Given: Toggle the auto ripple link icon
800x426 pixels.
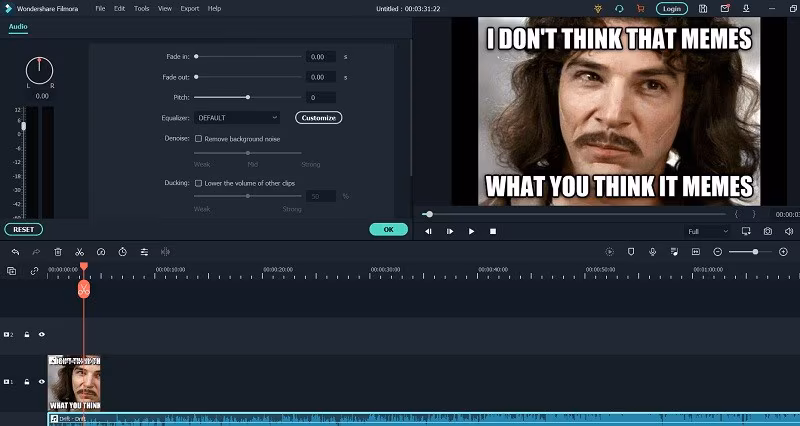Looking at the screenshot, I should 34,271.
